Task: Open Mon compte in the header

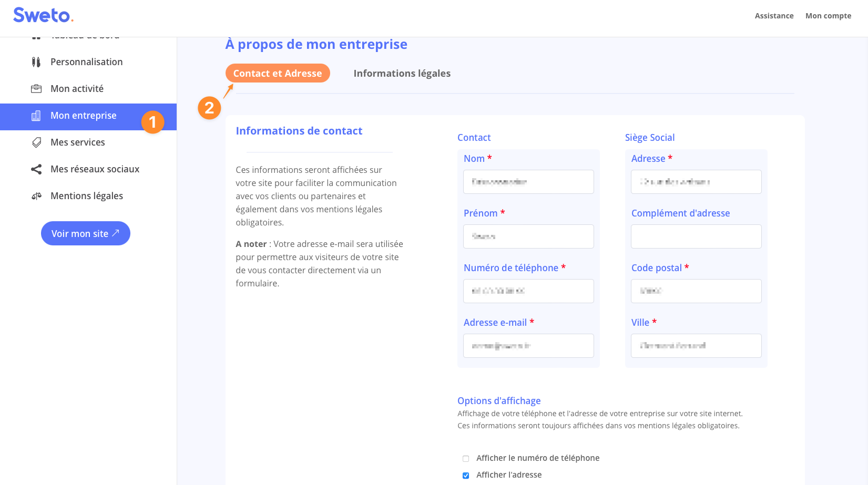Action: [x=828, y=16]
